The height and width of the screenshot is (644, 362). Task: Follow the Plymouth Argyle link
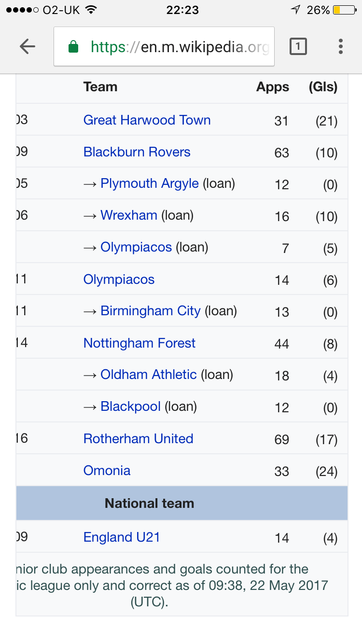coord(149,183)
